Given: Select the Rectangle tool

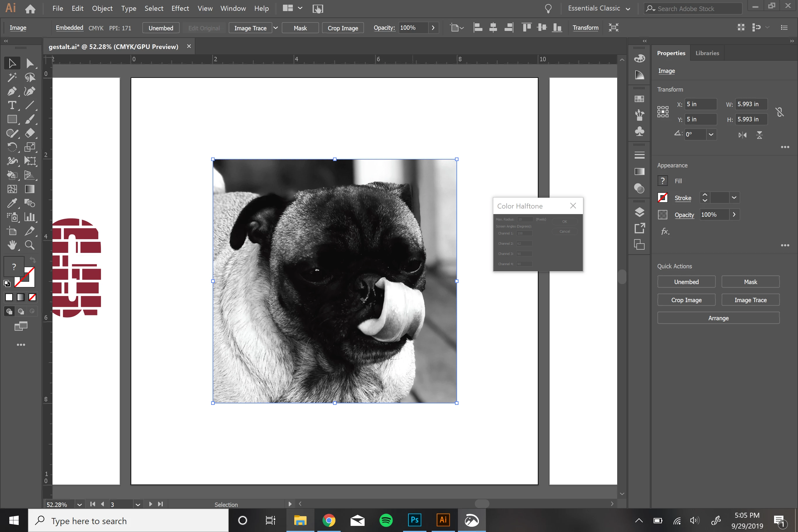Looking at the screenshot, I should pyautogui.click(x=12, y=119).
